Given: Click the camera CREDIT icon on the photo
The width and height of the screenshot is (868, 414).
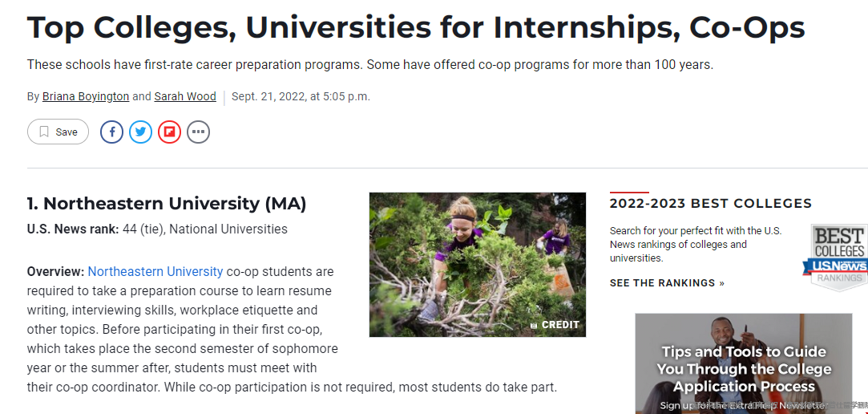Looking at the screenshot, I should [534, 325].
